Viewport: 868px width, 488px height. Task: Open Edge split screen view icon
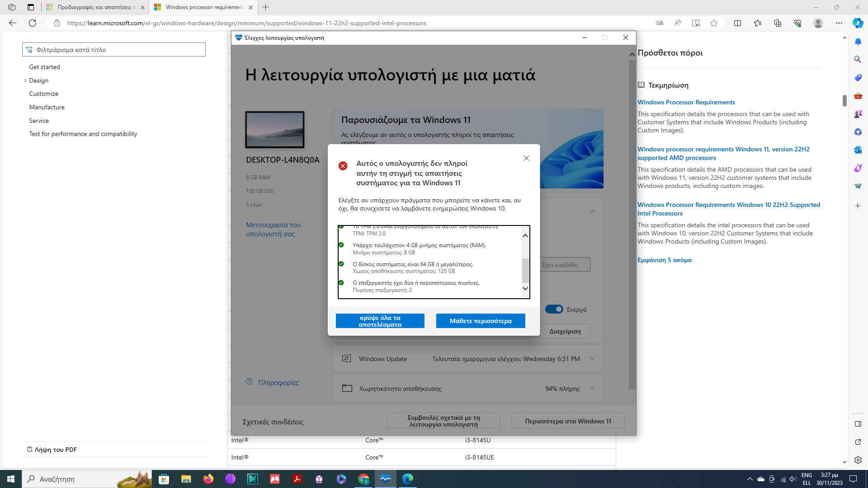[737, 23]
